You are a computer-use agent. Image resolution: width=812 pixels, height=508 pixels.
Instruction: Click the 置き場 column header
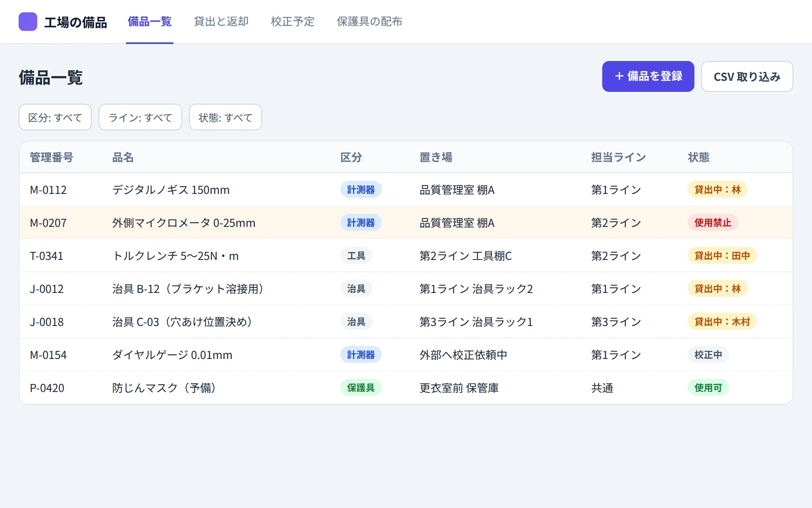coord(436,157)
